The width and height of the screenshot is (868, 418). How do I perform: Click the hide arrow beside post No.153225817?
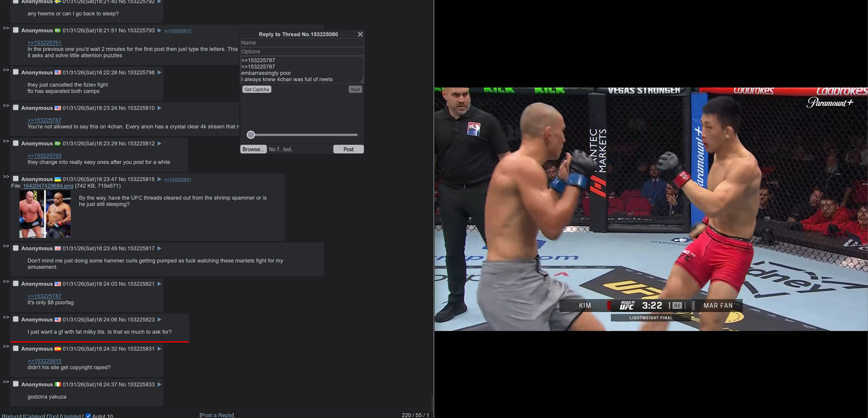coord(6,246)
